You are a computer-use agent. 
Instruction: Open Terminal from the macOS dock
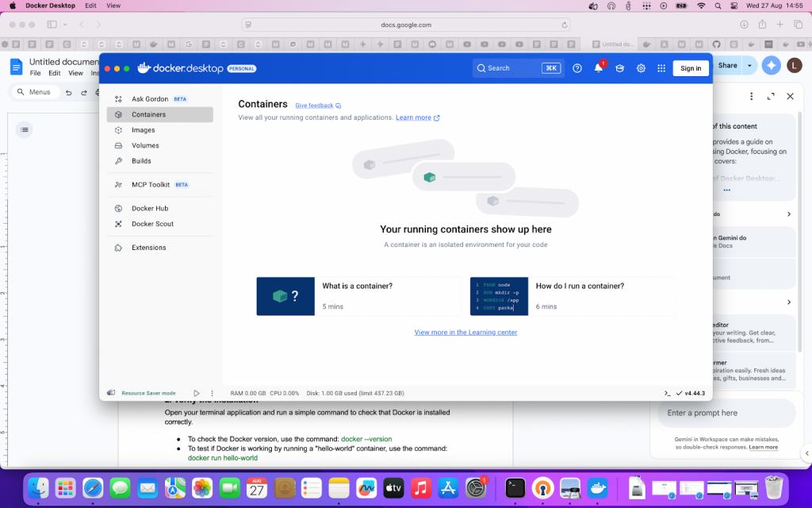point(515,487)
